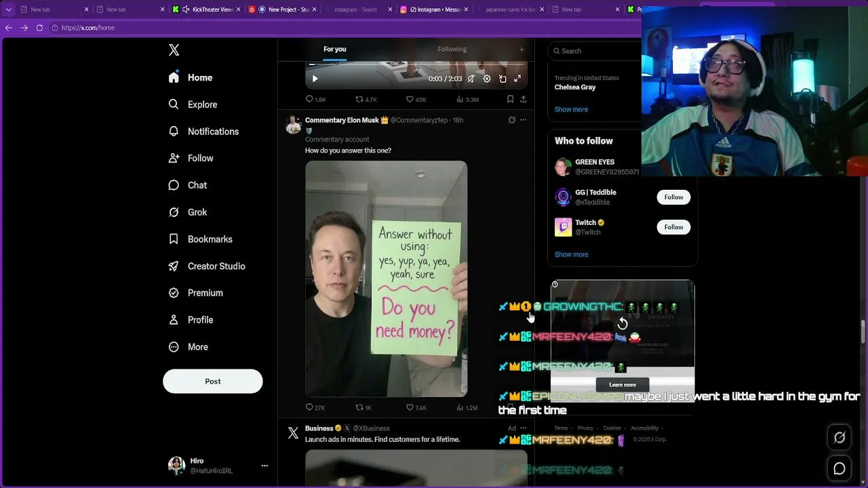Screen dimensions: 868x488
Task: Go to Home in the X sidebar
Action: coord(191,78)
